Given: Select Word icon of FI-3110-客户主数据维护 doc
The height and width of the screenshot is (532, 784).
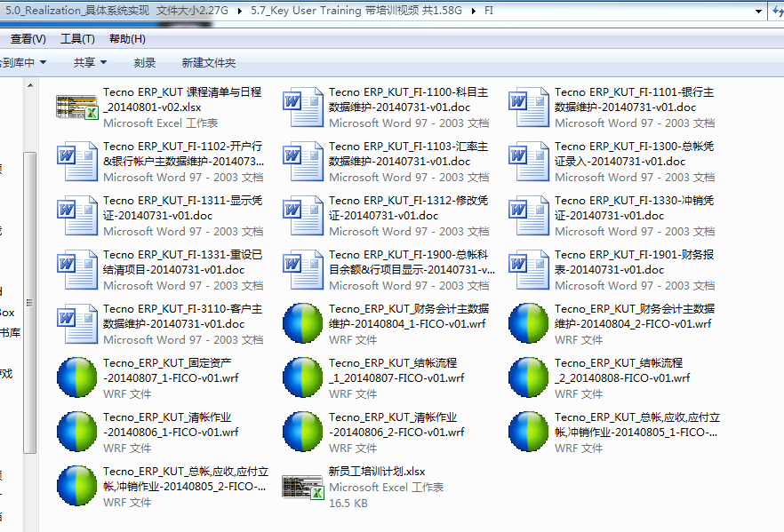Looking at the screenshot, I should (x=77, y=324).
